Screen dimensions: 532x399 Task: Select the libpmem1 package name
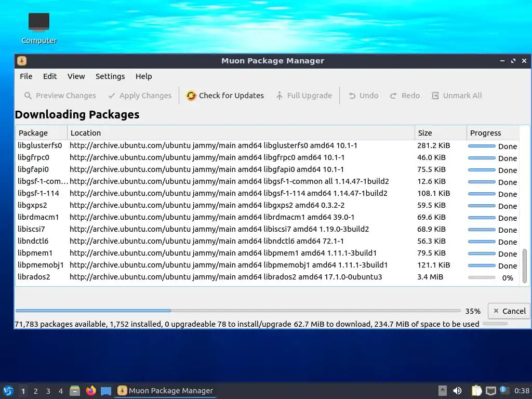tap(35, 253)
